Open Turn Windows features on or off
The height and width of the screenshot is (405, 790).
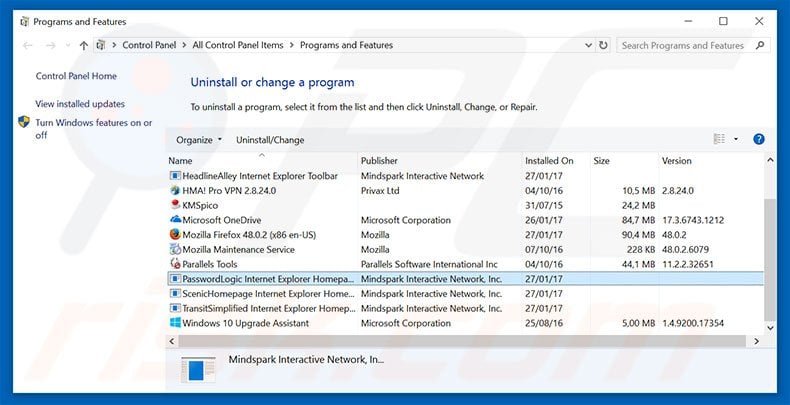point(93,128)
